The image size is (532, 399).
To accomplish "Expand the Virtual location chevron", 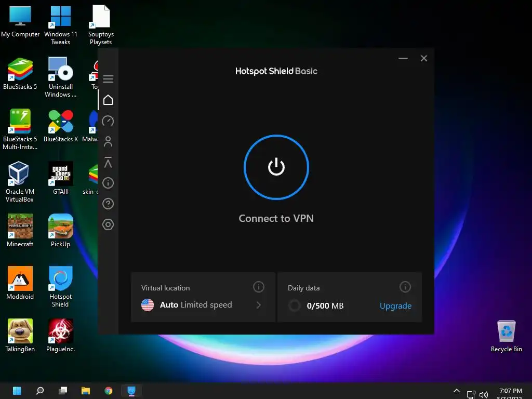I will pyautogui.click(x=259, y=305).
